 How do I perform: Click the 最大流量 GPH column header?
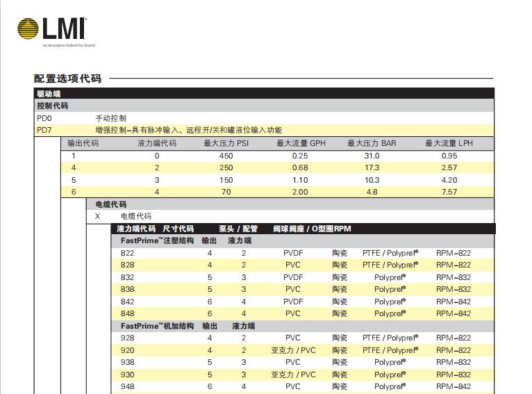click(x=301, y=143)
